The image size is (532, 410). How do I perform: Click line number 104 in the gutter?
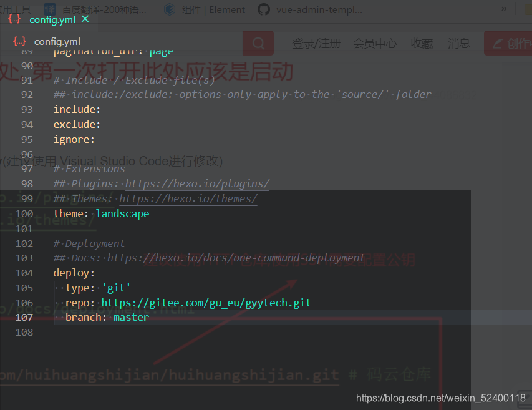tap(24, 273)
